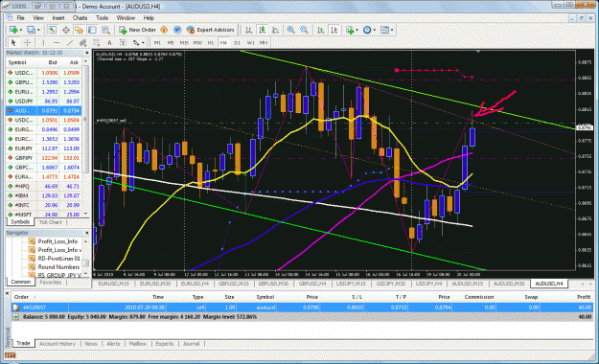The width and height of the screenshot is (599, 364).
Task: Switch timeframe to D1
Action: 238,43
